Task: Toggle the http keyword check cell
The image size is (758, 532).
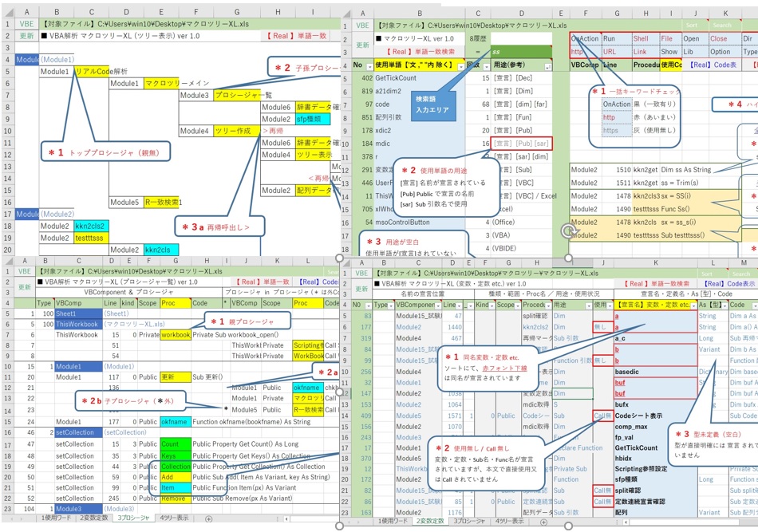Action: pyautogui.click(x=585, y=52)
